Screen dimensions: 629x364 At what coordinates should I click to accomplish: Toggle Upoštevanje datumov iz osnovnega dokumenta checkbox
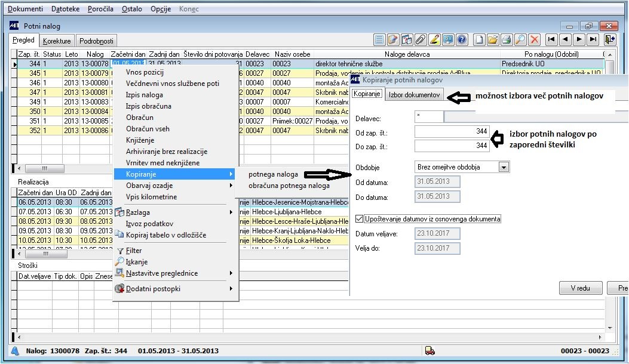359,219
